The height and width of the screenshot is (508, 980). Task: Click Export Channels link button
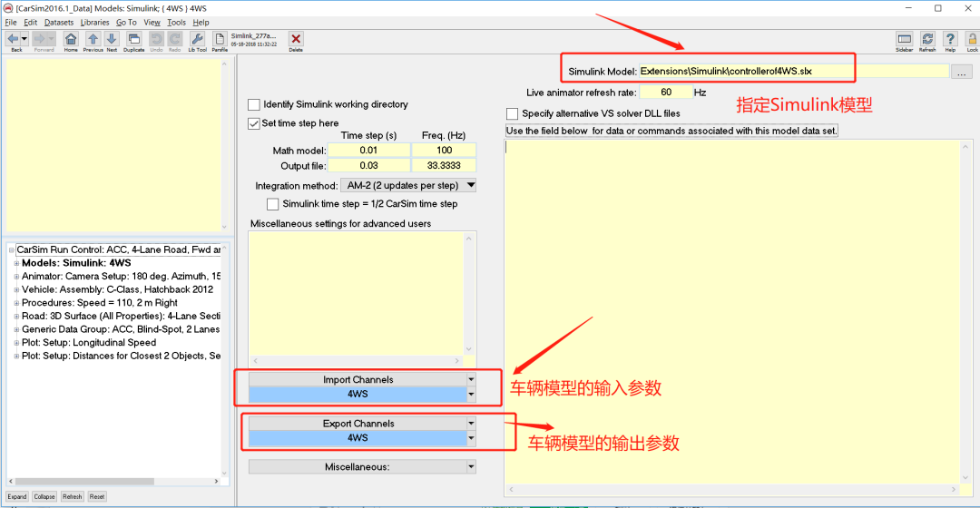click(x=358, y=423)
